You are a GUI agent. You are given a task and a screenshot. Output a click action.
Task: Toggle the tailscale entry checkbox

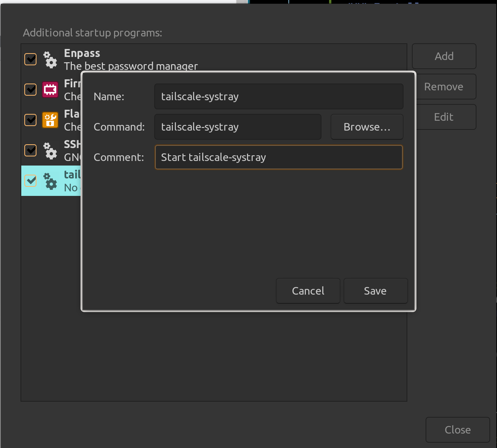pyautogui.click(x=30, y=181)
